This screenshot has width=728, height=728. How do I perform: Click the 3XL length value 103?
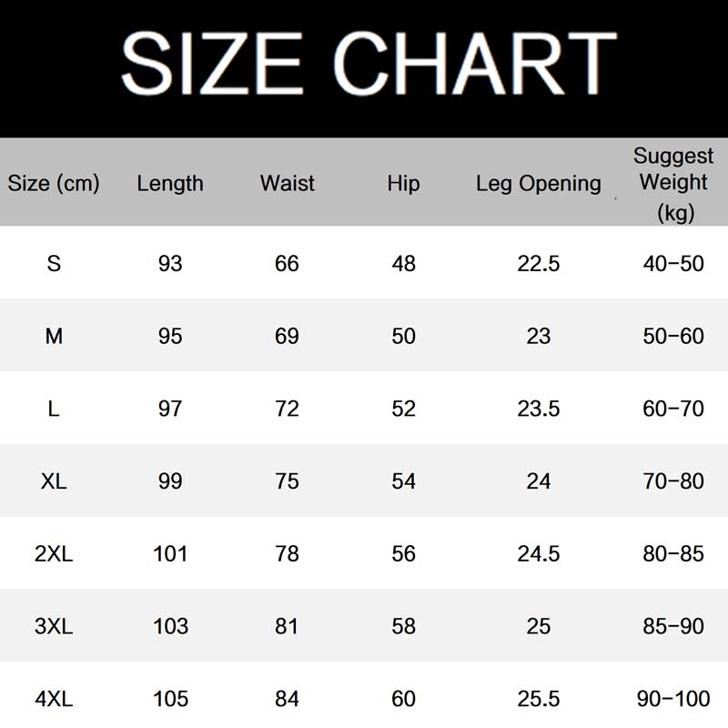[x=170, y=626]
